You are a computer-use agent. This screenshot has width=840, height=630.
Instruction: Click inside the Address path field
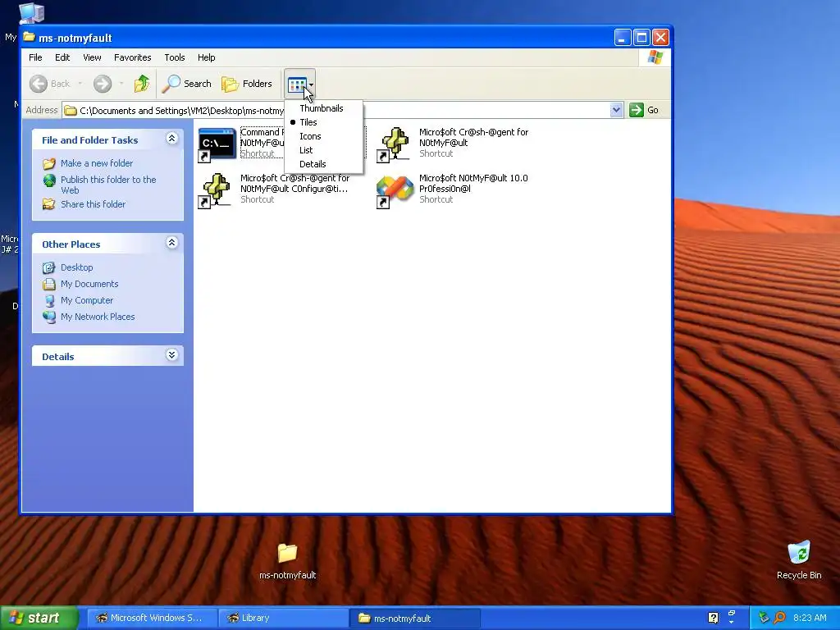(343, 111)
